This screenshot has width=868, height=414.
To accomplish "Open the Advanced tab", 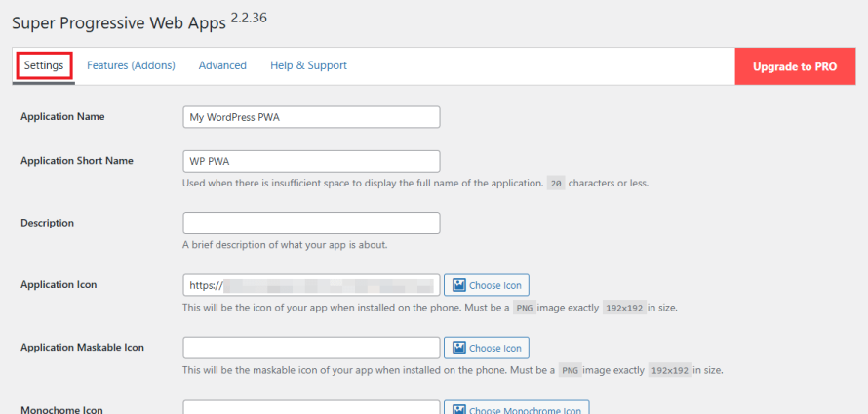I will click(x=222, y=65).
